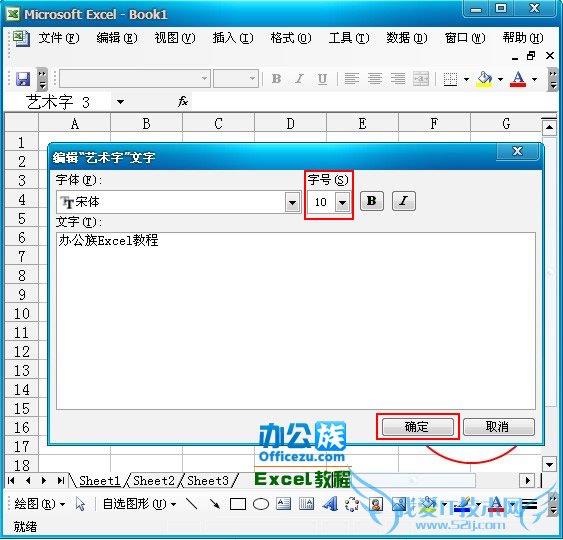Viewport: 563px width, 540px height.
Task: Click the horizontal scrollbar right arrow
Action: pos(527,480)
